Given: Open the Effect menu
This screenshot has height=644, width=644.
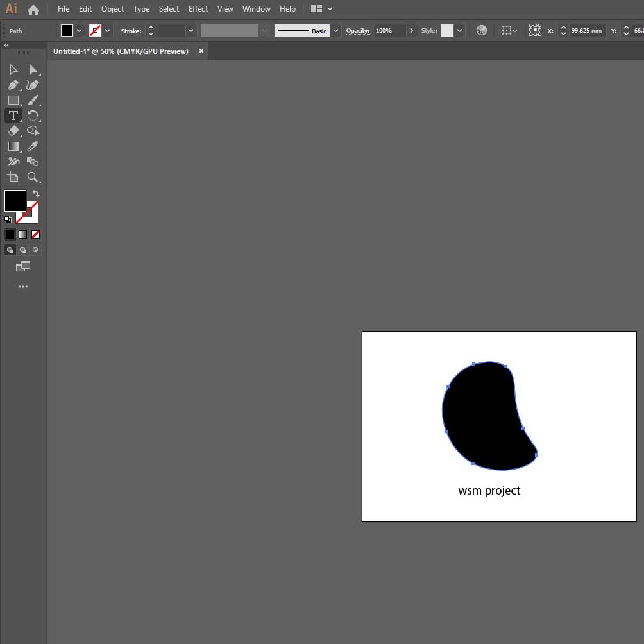Looking at the screenshot, I should coord(198,9).
